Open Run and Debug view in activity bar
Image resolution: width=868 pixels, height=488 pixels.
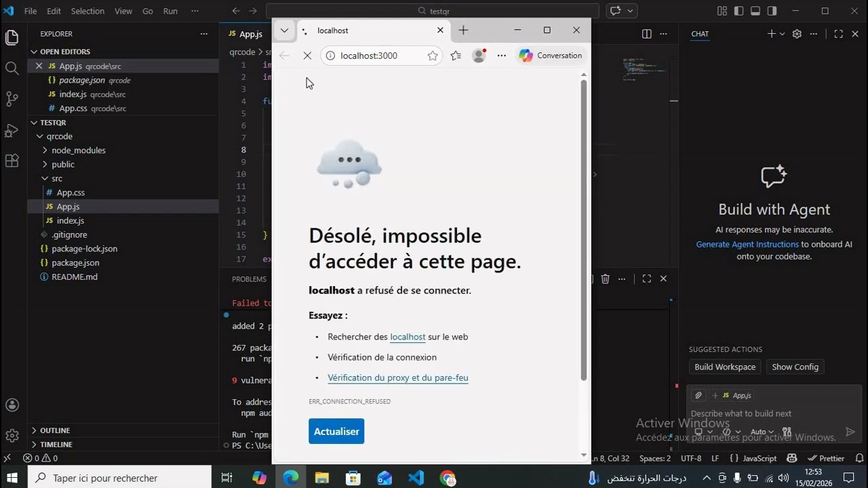pos(12,130)
